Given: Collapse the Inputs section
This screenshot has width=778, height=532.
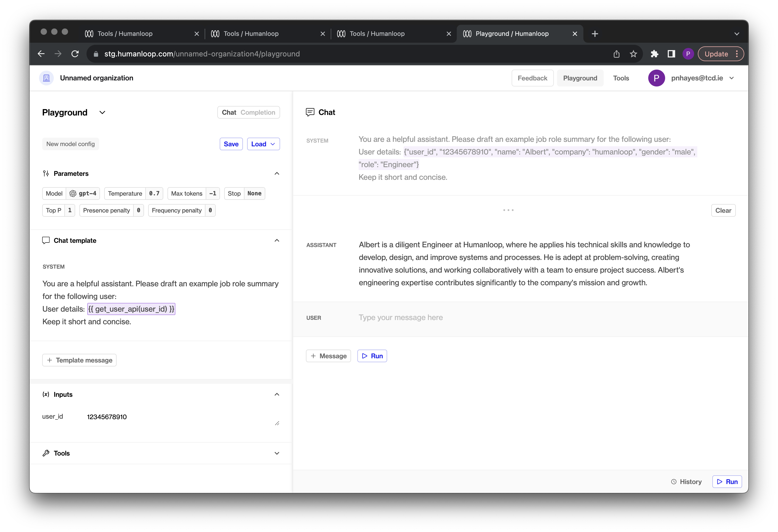Looking at the screenshot, I should pyautogui.click(x=277, y=394).
